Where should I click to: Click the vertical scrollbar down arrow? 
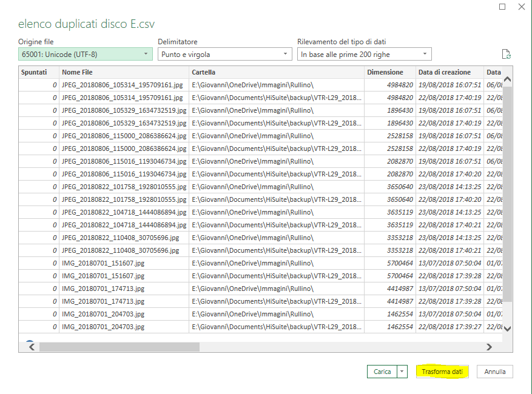tap(508, 328)
